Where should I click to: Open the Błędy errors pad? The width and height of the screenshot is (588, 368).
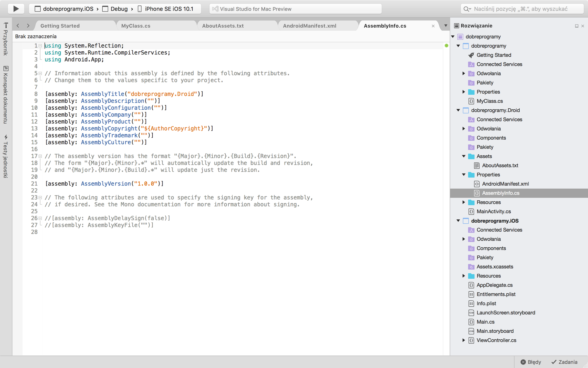click(x=531, y=362)
